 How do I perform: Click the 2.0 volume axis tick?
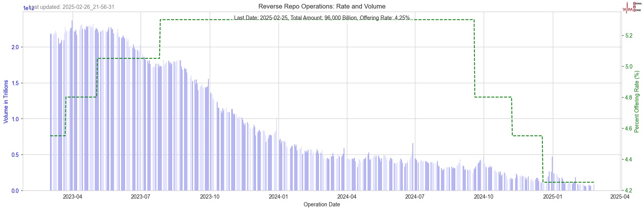(x=15, y=47)
